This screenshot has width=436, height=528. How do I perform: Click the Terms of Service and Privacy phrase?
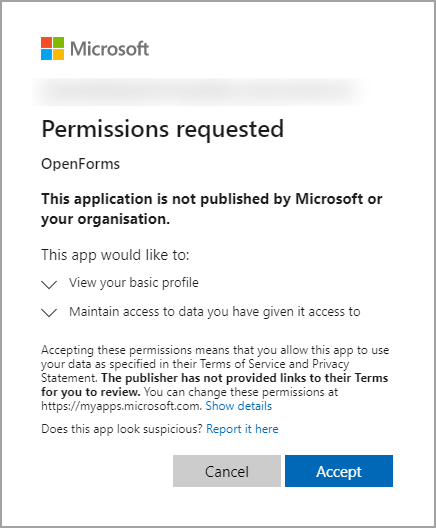coord(274,364)
